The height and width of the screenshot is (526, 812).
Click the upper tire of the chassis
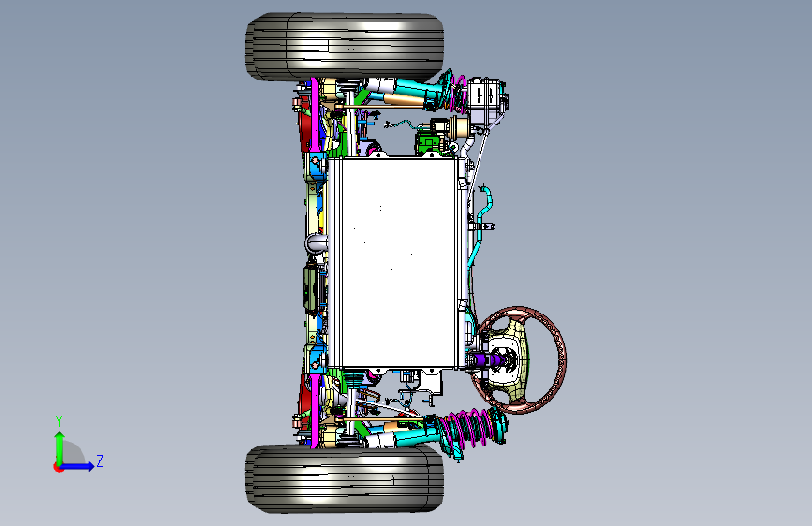point(345,47)
